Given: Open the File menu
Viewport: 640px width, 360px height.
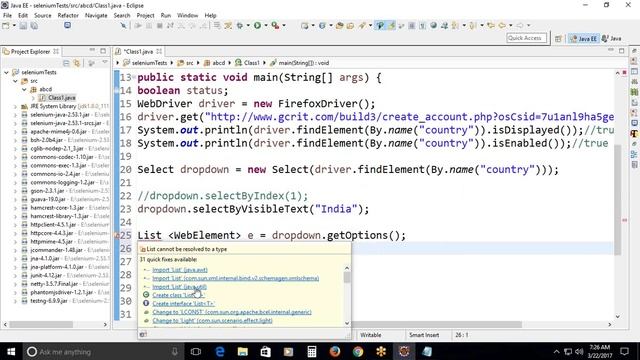Looking at the screenshot, I should [7, 16].
